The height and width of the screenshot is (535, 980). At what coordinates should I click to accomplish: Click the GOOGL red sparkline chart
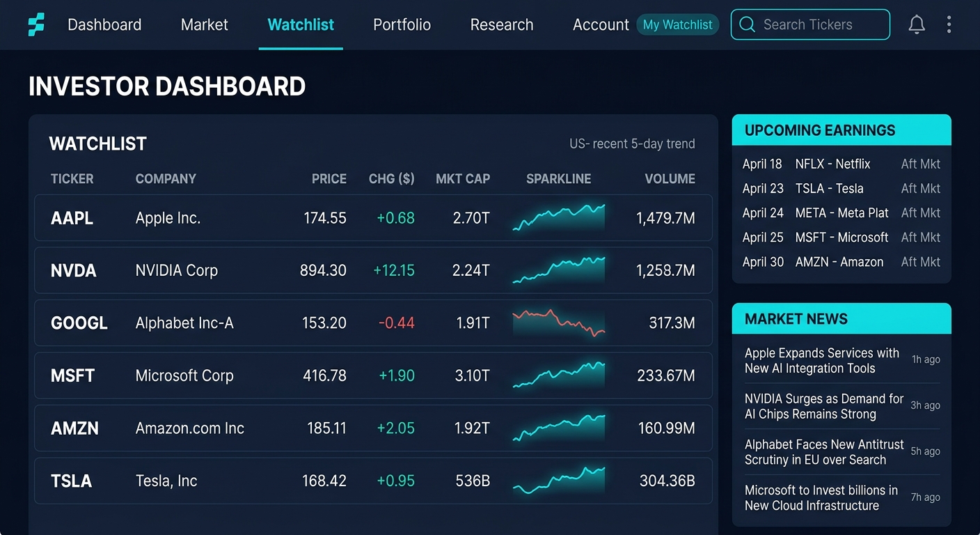click(559, 323)
